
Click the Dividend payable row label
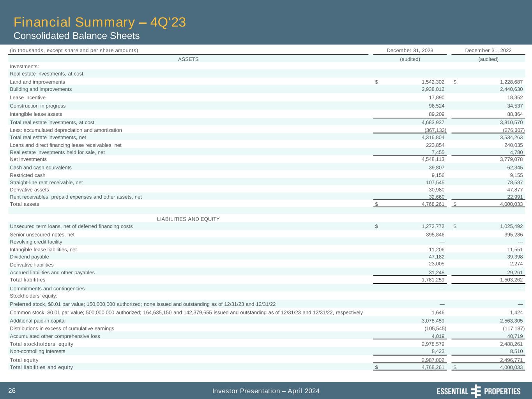(29, 257)
